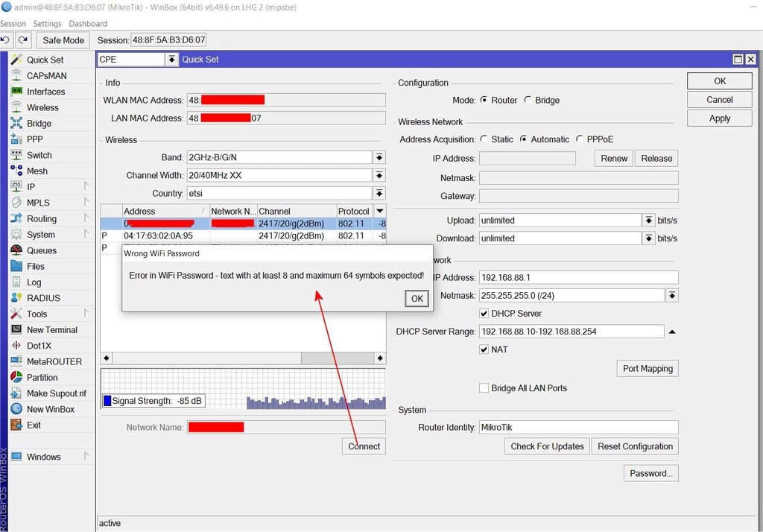Open Queues sidebar icon
Image resolution: width=763 pixels, height=532 pixels.
(16, 250)
